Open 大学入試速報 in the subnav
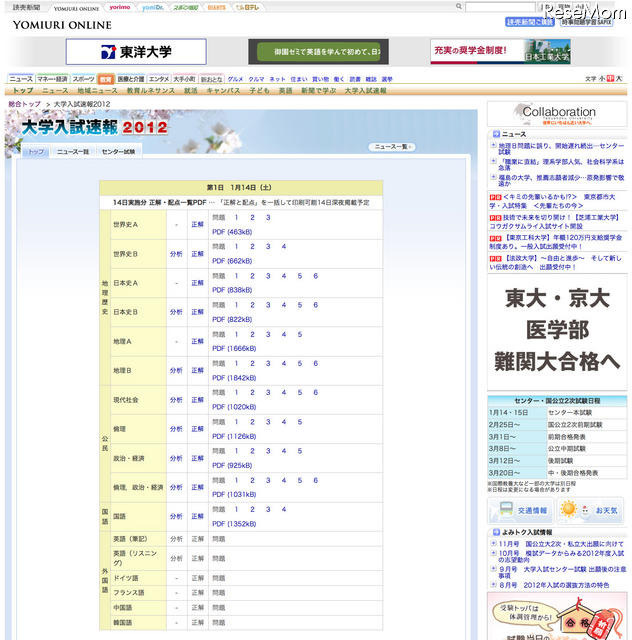Viewport: 632px width, 640px height. [x=365, y=91]
